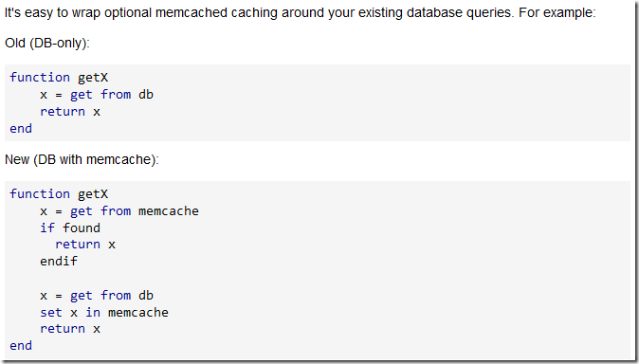Click the word 'memcache' in the set line
This screenshot has height=364, width=639.
tap(138, 313)
